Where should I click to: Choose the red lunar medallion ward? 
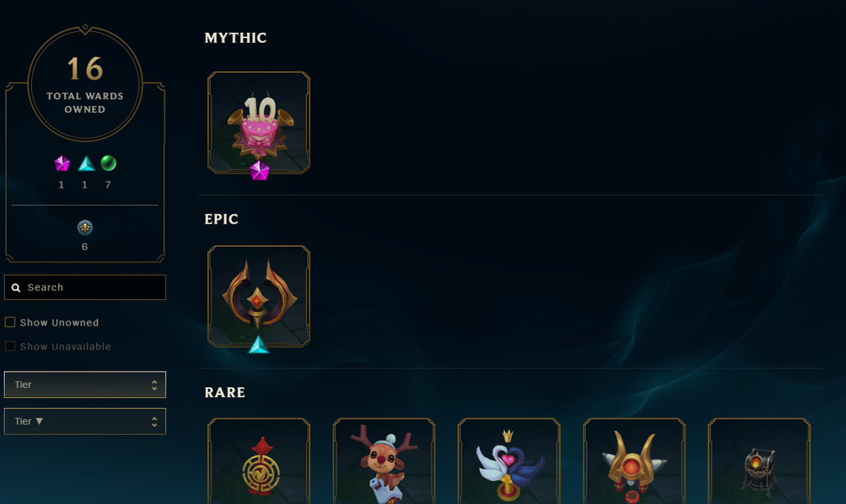[259, 461]
